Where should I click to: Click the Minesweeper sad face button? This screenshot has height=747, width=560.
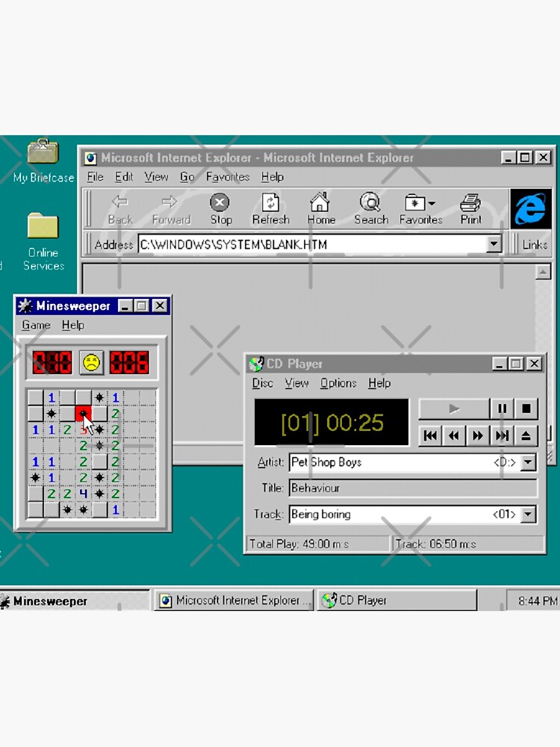[x=91, y=362]
